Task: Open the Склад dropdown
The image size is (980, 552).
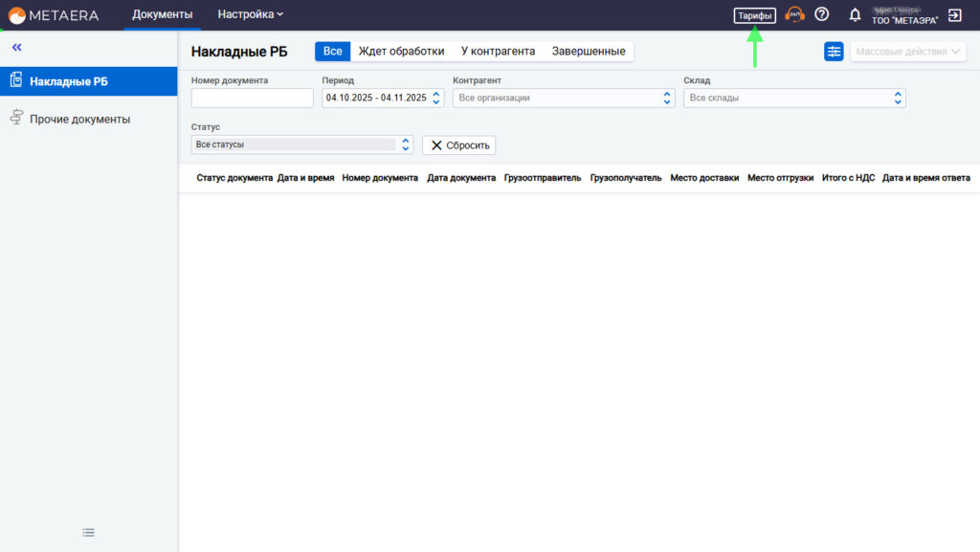Action: (x=793, y=98)
